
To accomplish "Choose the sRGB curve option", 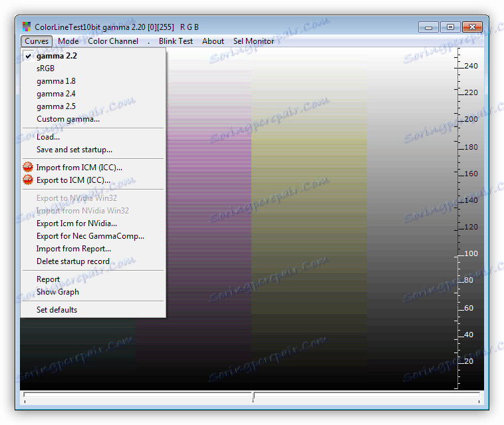I will (93, 69).
